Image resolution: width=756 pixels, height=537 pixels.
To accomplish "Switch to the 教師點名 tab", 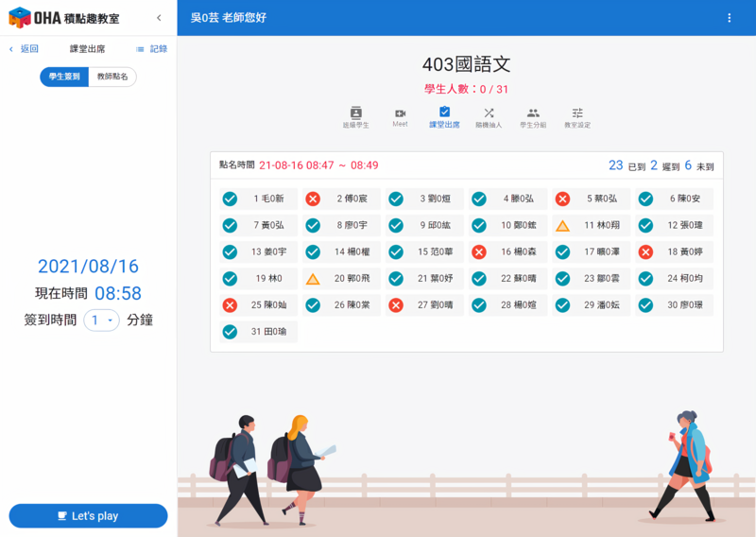I will [112, 78].
